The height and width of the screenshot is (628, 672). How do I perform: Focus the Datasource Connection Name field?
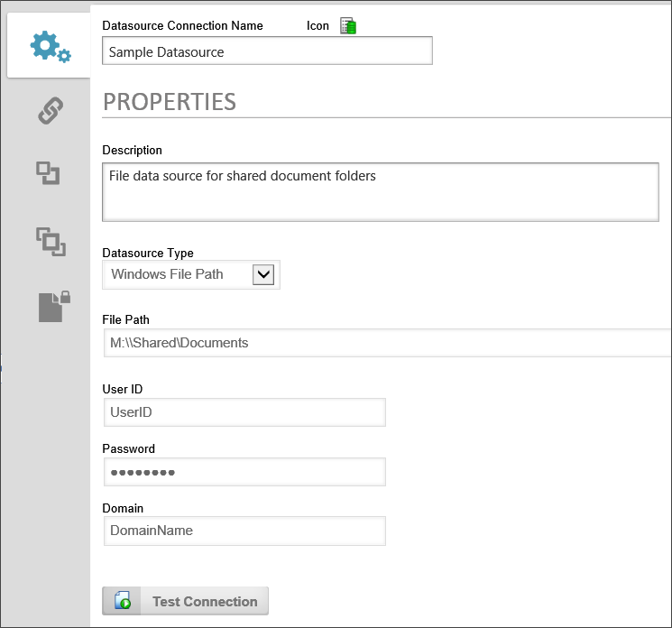[267, 51]
